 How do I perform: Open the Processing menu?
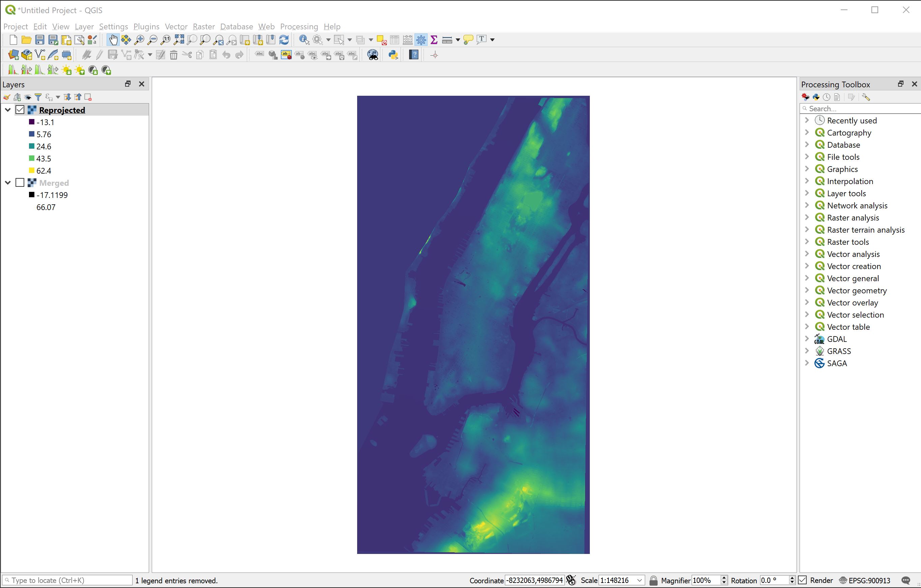click(x=299, y=26)
